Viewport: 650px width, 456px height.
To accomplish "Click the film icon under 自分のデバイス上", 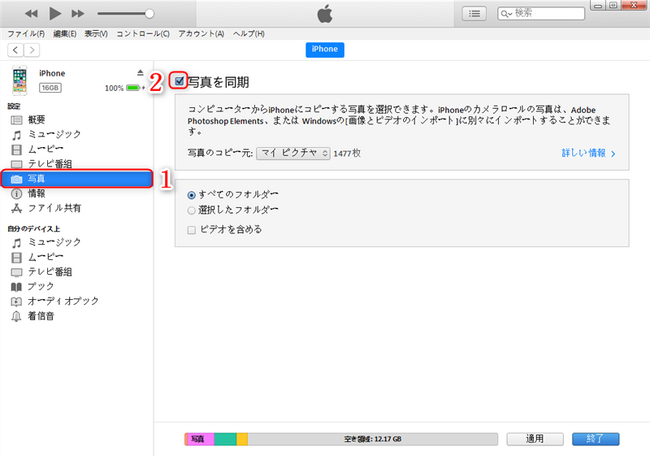I will (16, 257).
